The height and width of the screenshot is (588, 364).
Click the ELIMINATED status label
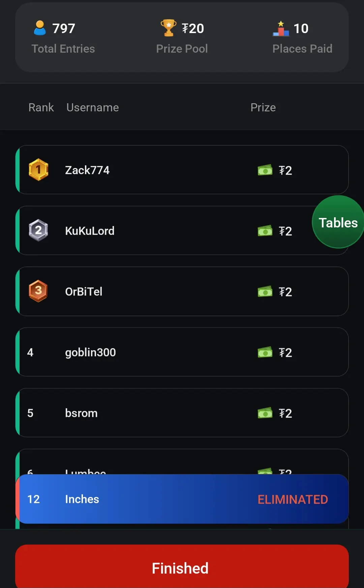[293, 499]
